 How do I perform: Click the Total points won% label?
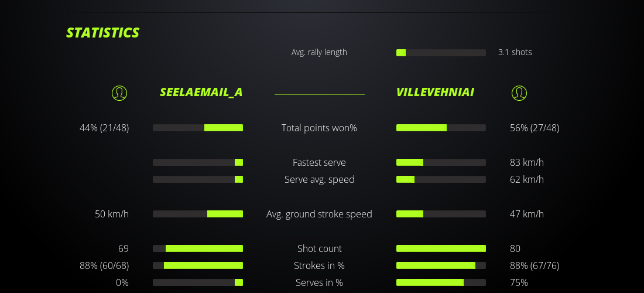[319, 128]
